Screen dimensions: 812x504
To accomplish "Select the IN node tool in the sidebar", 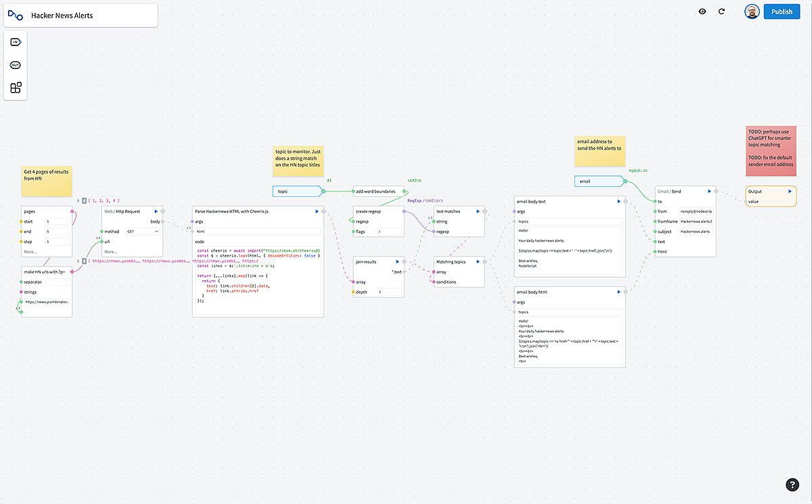I will pos(15,41).
